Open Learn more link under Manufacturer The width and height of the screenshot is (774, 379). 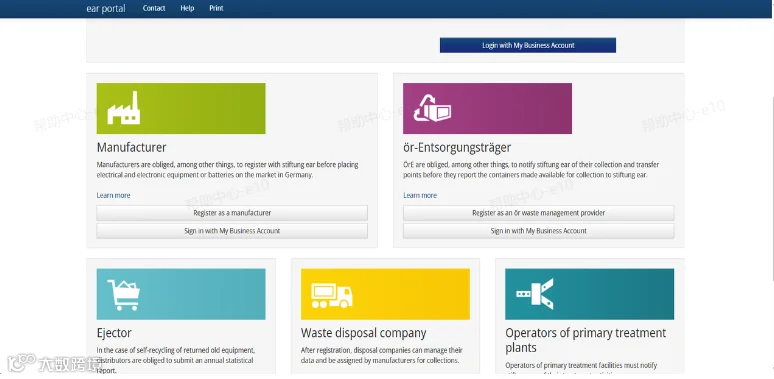click(114, 195)
